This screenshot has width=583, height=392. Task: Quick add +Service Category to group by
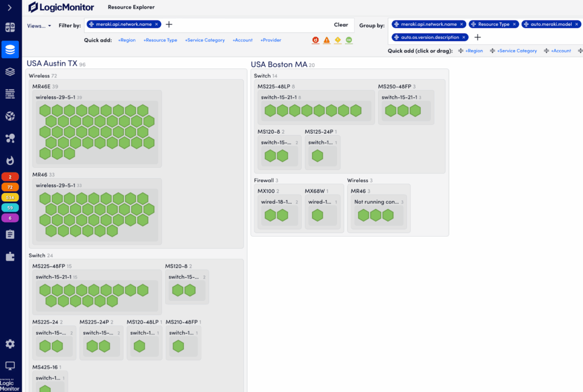(x=516, y=51)
